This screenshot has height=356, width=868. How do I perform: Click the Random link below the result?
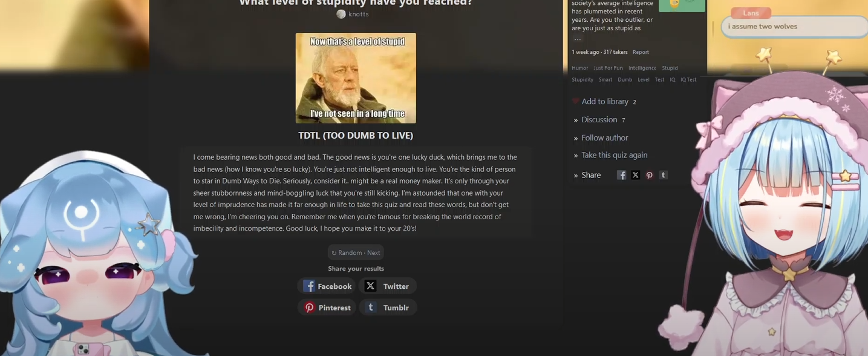click(x=347, y=252)
